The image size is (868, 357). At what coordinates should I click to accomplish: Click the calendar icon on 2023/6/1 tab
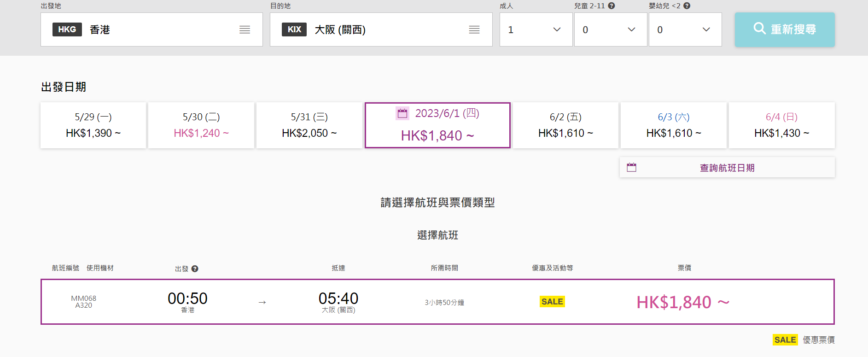pyautogui.click(x=402, y=113)
